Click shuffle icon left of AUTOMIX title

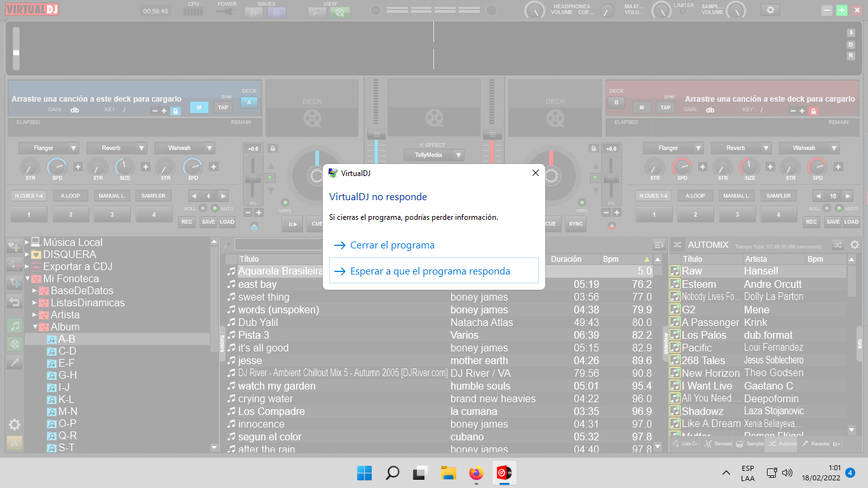tap(677, 245)
